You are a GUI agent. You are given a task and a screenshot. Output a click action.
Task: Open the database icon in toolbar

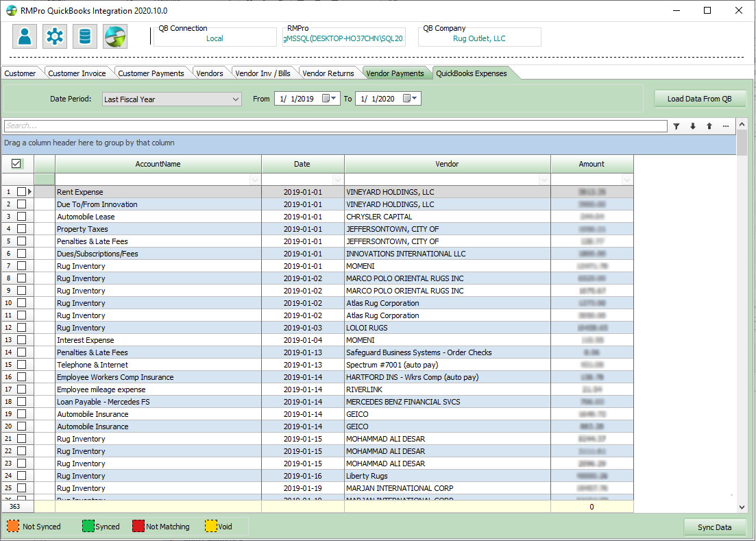(x=85, y=36)
